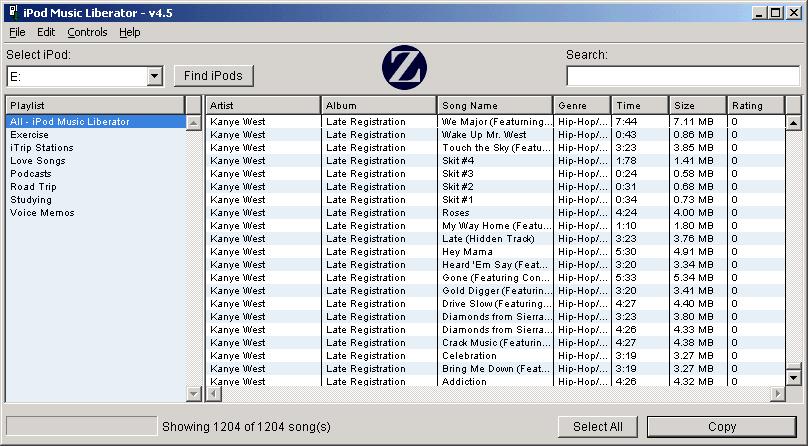Open the Help menu
Screen dimensions: 808x446
(130, 32)
